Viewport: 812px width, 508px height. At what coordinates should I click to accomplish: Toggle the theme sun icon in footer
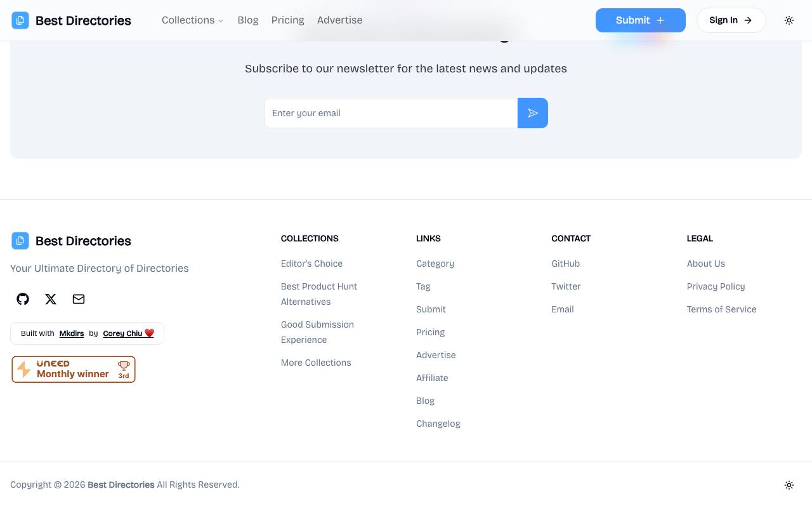[789, 485]
